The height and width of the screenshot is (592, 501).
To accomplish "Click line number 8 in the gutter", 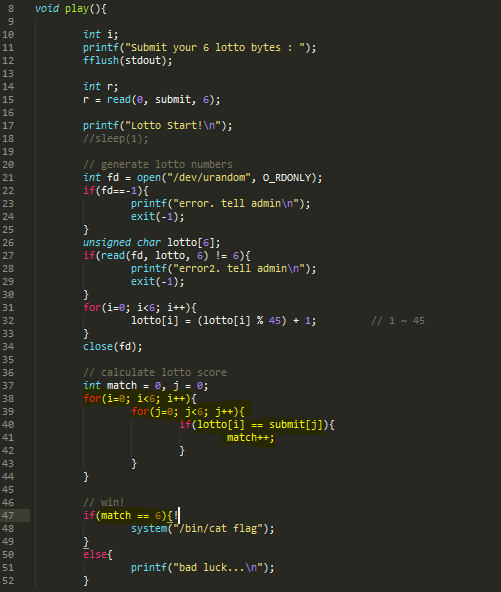I will coord(11,8).
